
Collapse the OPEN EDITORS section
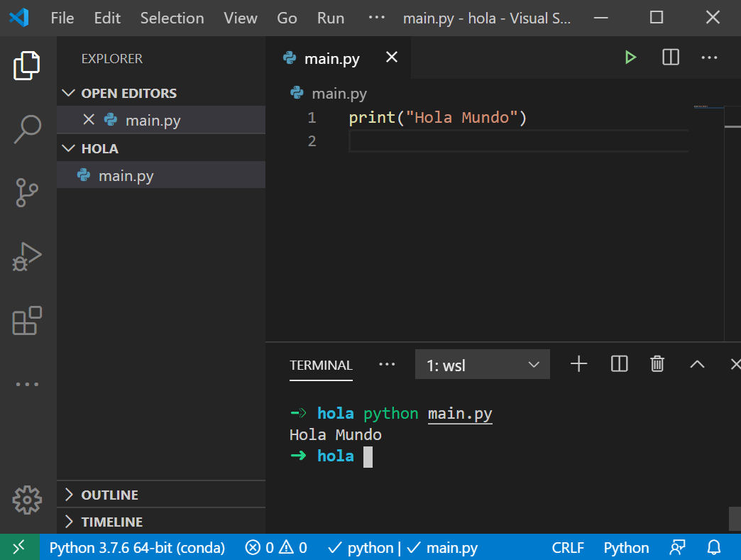(161, 93)
